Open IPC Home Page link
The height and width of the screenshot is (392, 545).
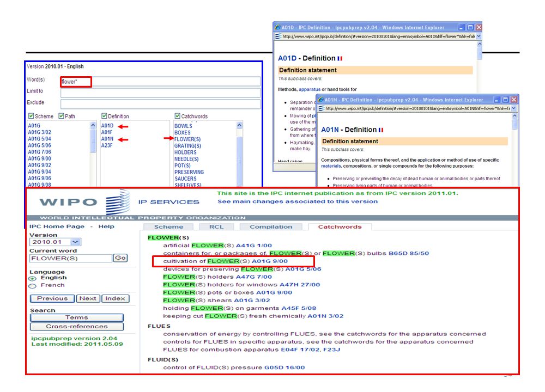57,226
